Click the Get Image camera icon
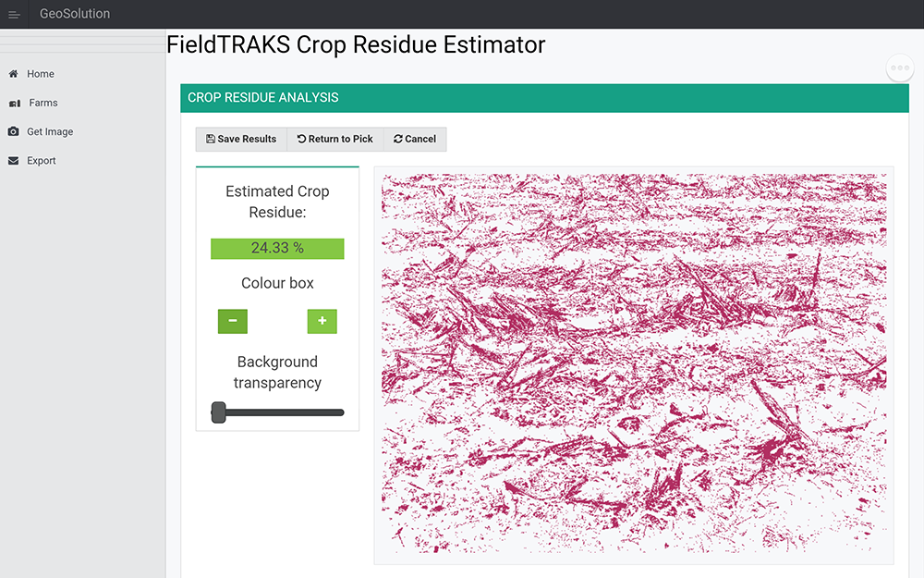 (x=13, y=132)
